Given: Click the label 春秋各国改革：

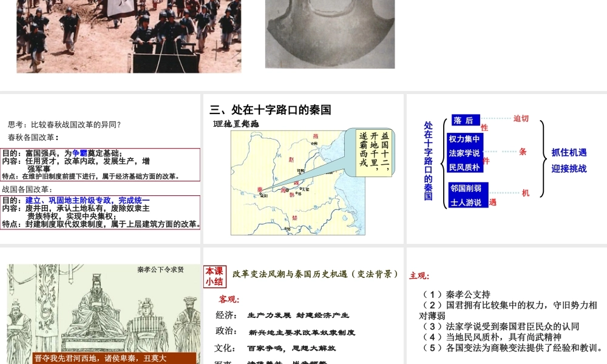Looking at the screenshot, I should (33, 137).
